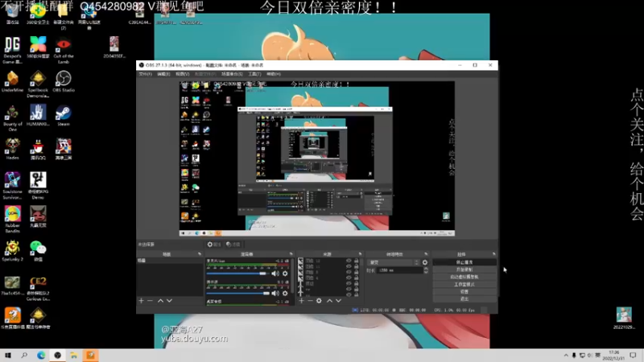The image size is (644, 362).
Task: Open the Spellbook Demonslayers desktop shortcut
Action: tap(38, 84)
